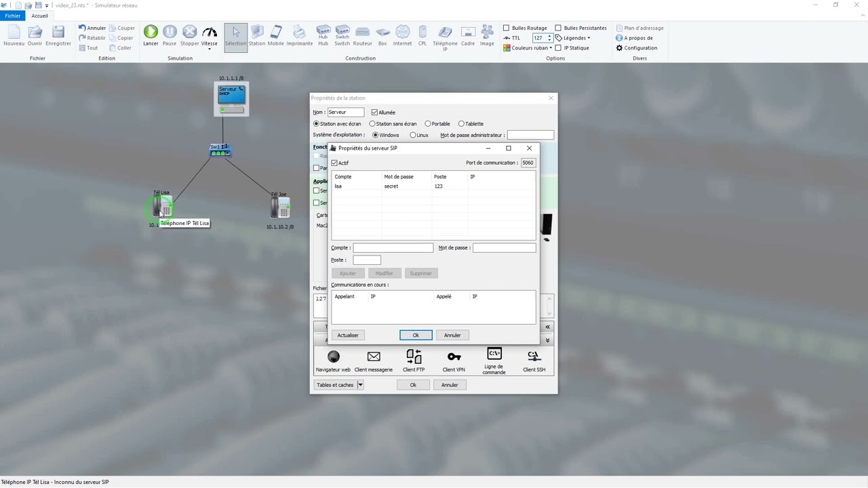
Task: Choose Windows operating system radio
Action: 375,135
